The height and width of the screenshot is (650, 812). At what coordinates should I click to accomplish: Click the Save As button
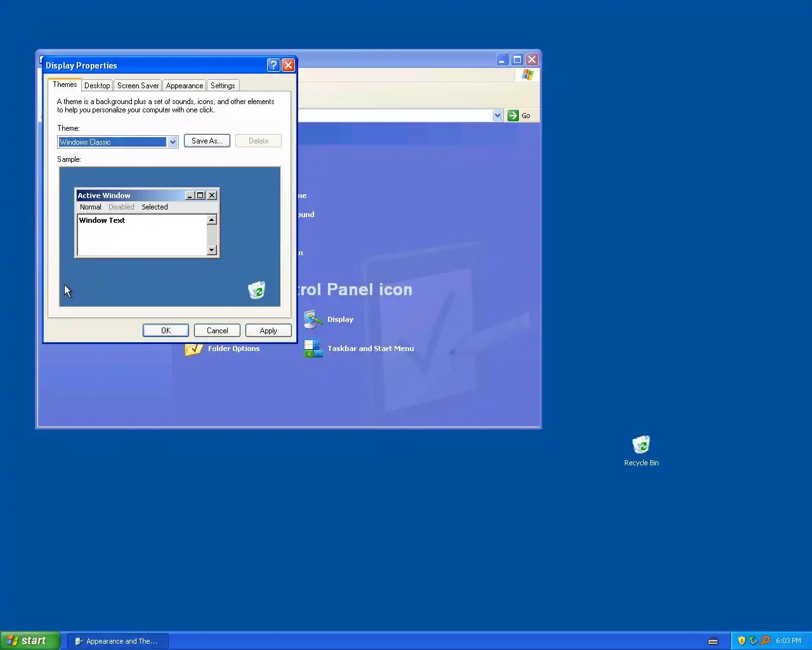click(207, 141)
